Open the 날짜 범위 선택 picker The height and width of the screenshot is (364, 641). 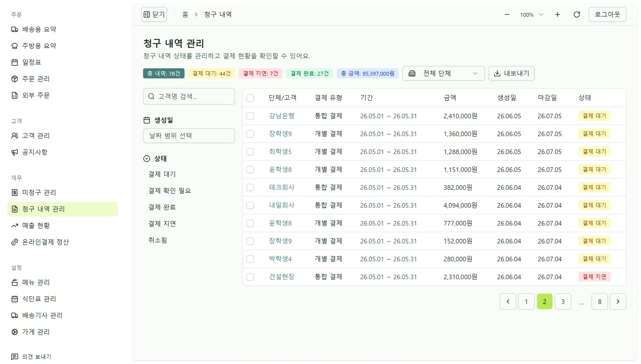[189, 135]
